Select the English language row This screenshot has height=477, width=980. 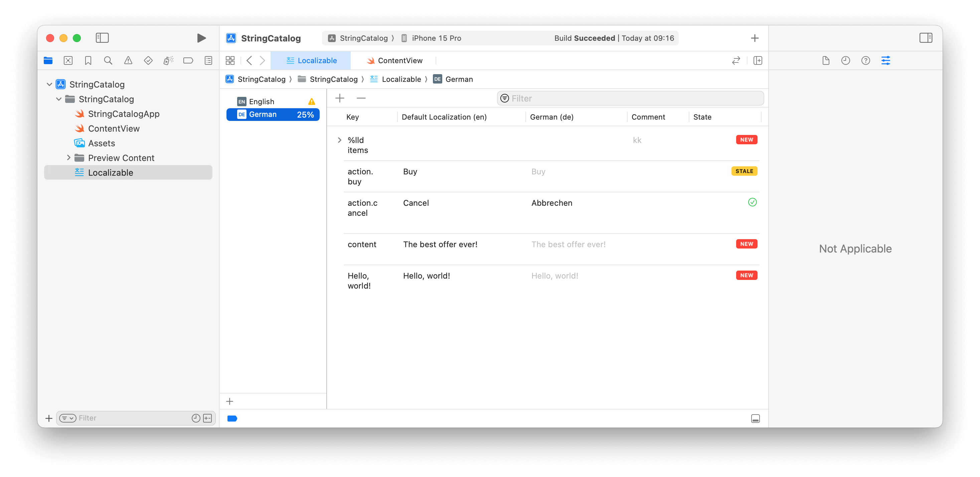273,102
